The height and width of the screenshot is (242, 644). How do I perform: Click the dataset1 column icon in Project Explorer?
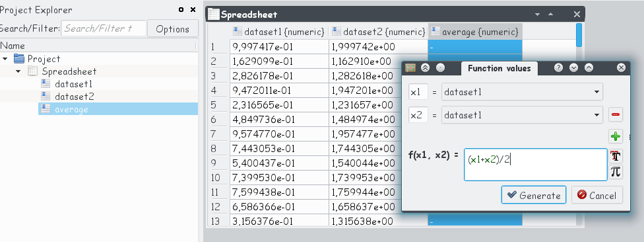point(46,84)
